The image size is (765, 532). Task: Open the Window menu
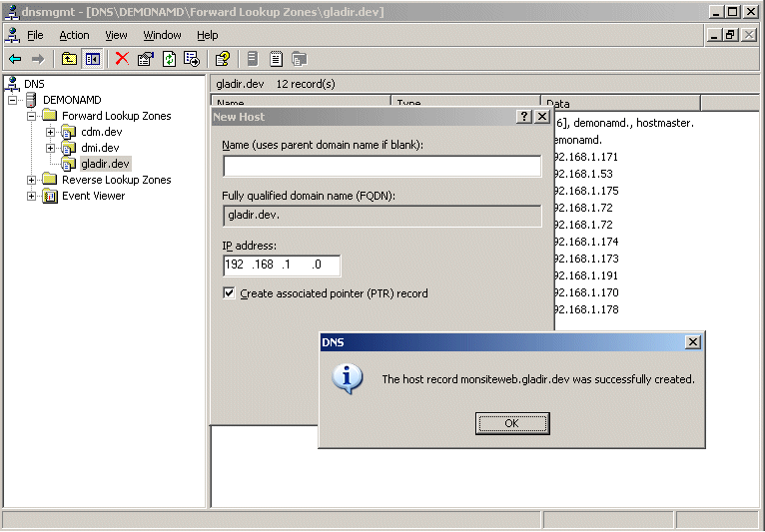[x=162, y=35]
